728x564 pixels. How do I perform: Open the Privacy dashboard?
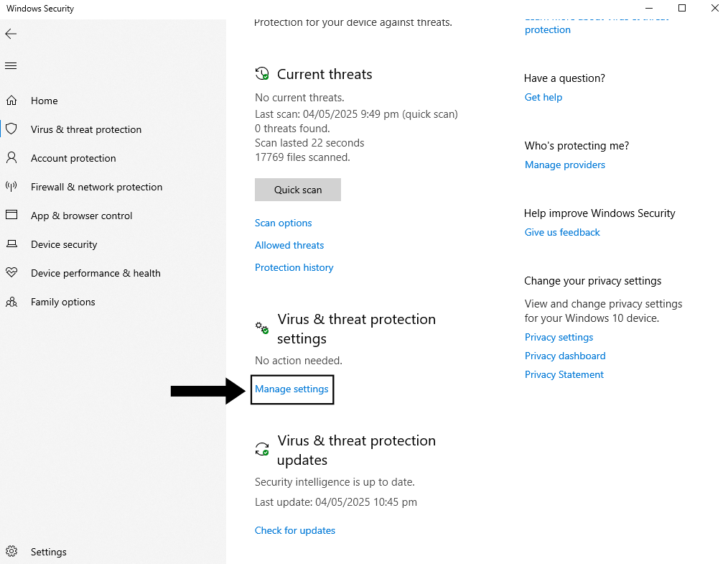[565, 356]
